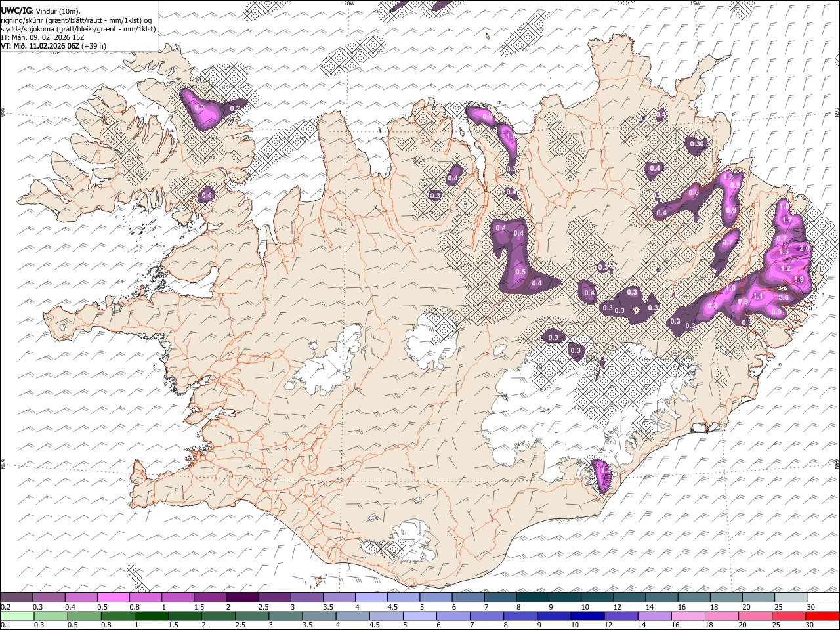840x630 pixels.
Task: Click the 30 label in the rain legend row
Action: point(810,625)
